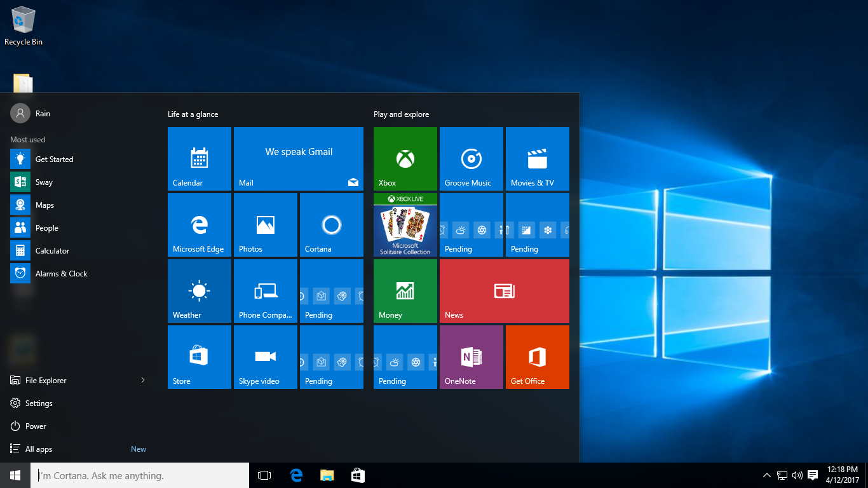Open the News tile

pyautogui.click(x=505, y=291)
